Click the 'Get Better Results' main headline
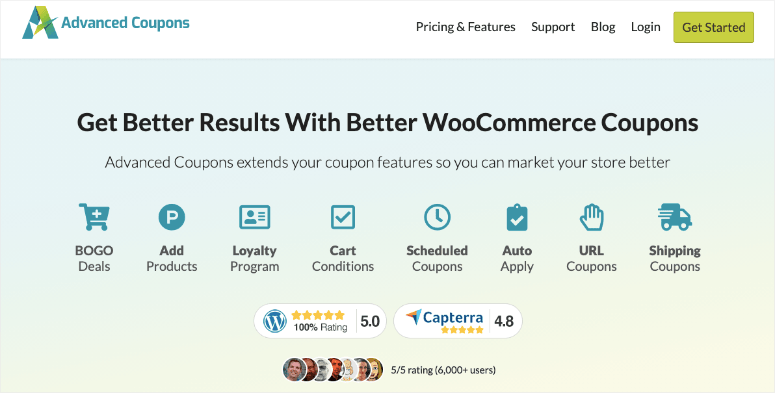Screen dimensions: 775x393 [x=388, y=123]
